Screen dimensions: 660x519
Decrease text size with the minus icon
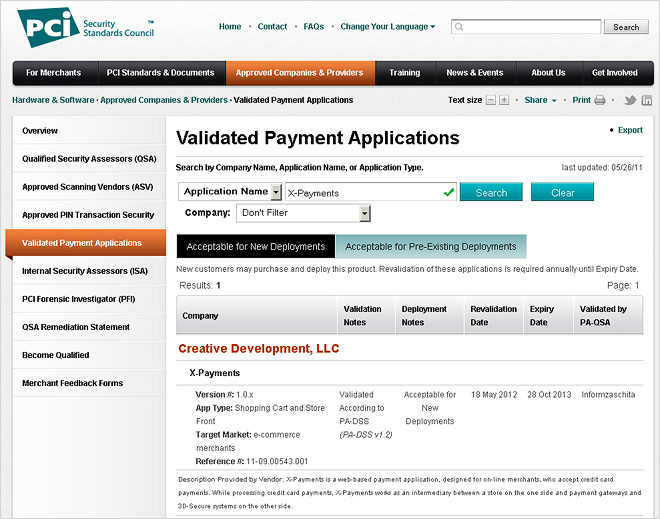[491, 100]
